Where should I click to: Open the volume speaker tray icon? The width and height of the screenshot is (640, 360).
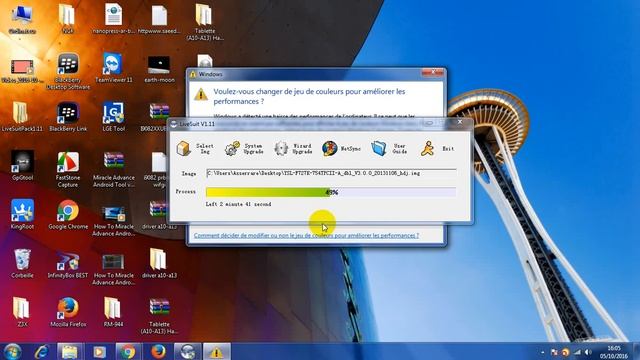tap(588, 352)
